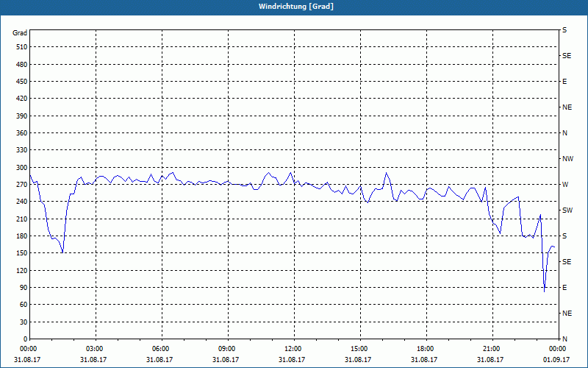Click the blue line's dip at 150 after 01:00
This screenshot has width=588, height=368.
tap(62, 252)
